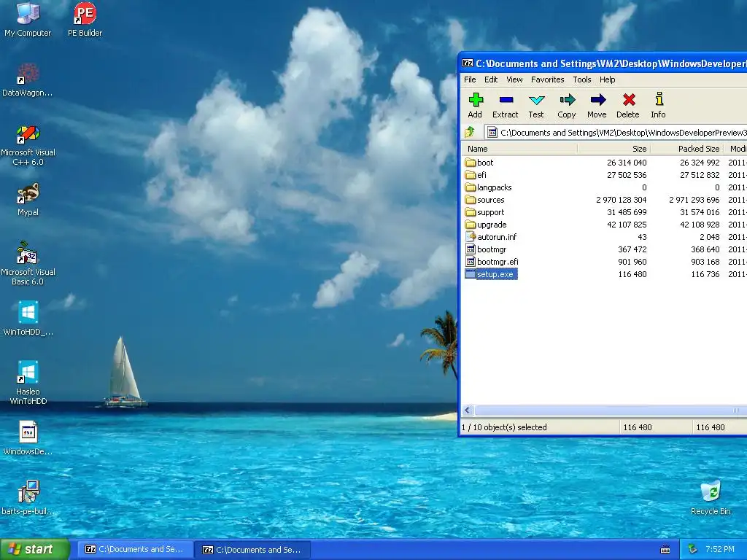Click sources size value 2 970 128 304
The image size is (747, 560).
622,200
